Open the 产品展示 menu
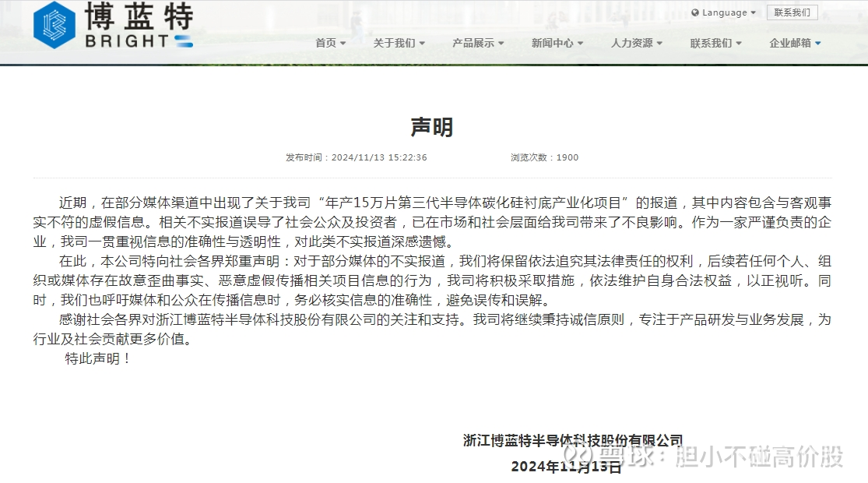The image size is (868, 483). pos(478,43)
